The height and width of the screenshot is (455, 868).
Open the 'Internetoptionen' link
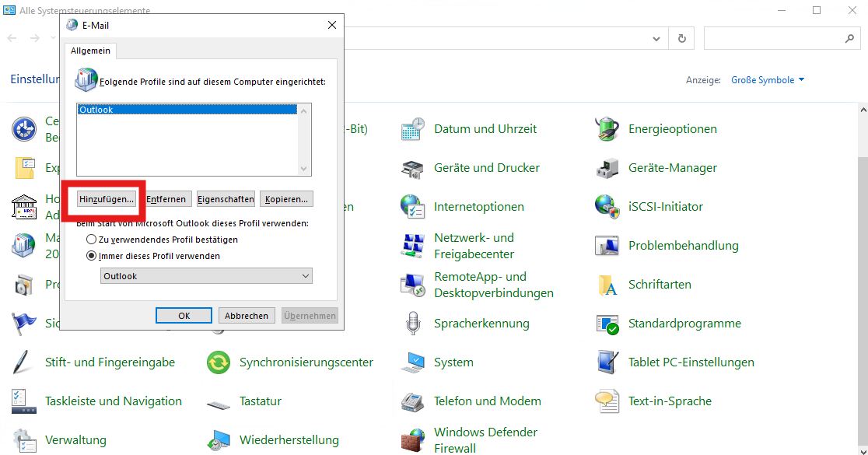[479, 206]
